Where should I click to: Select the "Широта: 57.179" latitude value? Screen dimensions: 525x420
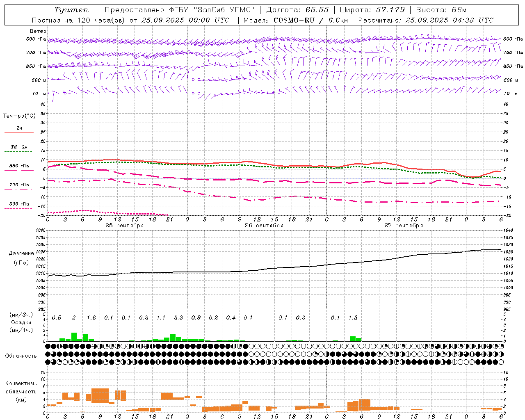point(372,10)
